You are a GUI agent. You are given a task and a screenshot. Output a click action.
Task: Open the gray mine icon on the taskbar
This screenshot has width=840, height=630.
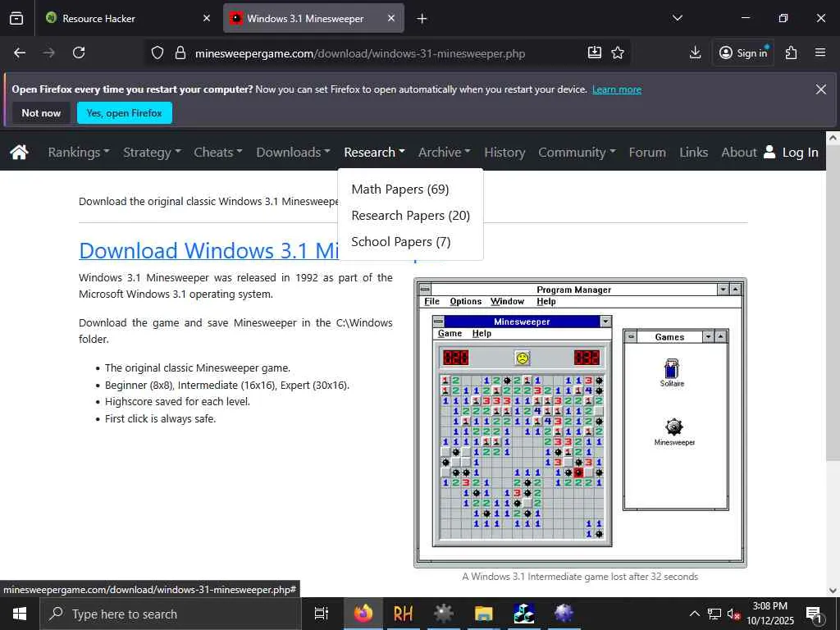click(x=443, y=614)
